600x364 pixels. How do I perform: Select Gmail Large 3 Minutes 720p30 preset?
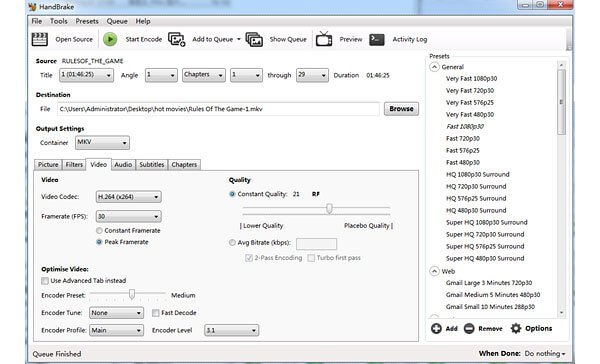[x=489, y=283]
